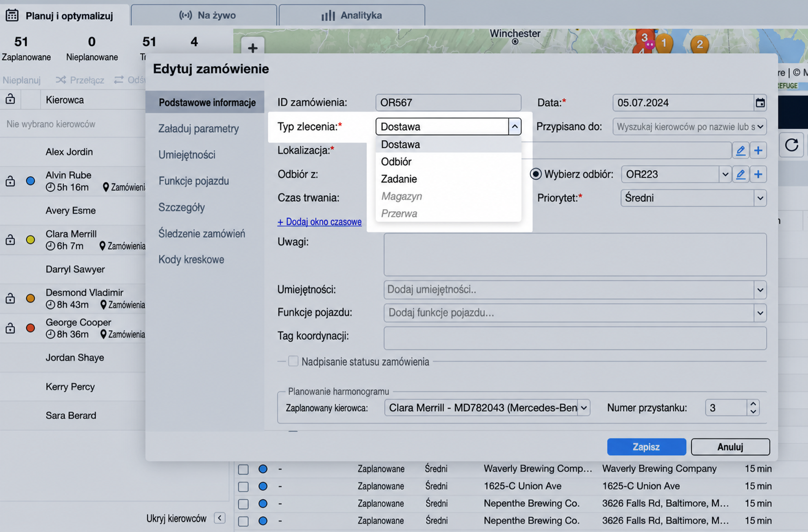Click the location pin under Clara Merrill
The width and height of the screenshot is (808, 532).
click(102, 246)
